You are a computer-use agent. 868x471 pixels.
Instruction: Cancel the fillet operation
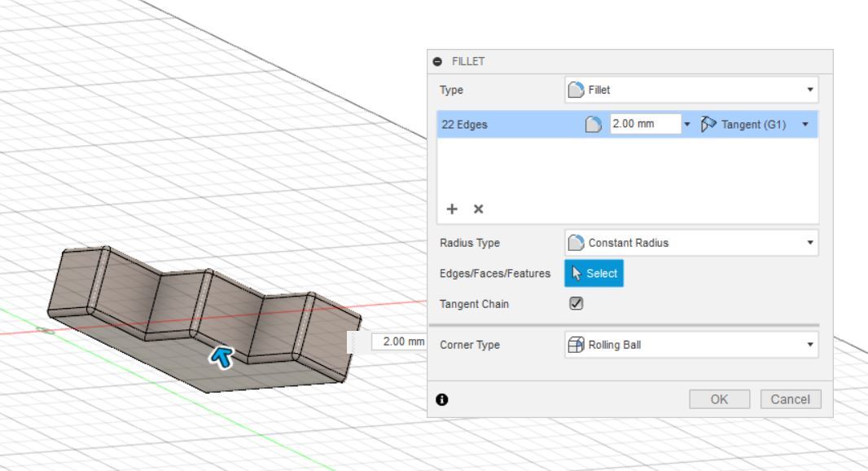point(791,399)
